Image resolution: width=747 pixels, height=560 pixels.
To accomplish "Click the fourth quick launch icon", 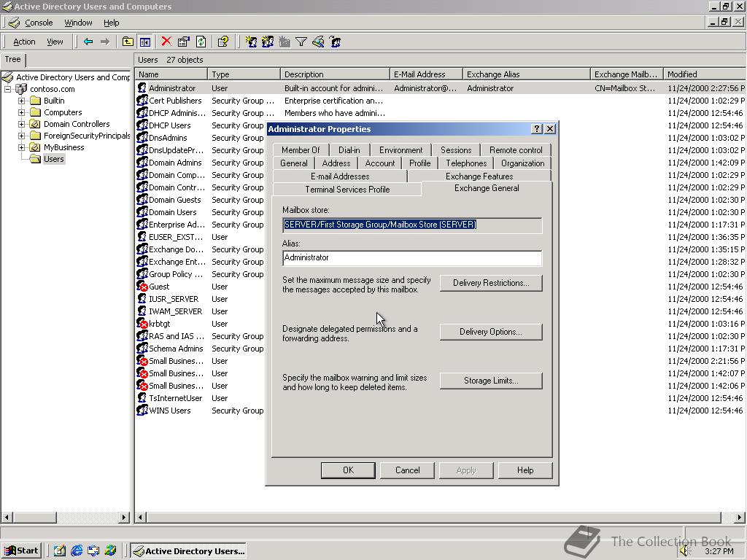I will 111,551.
